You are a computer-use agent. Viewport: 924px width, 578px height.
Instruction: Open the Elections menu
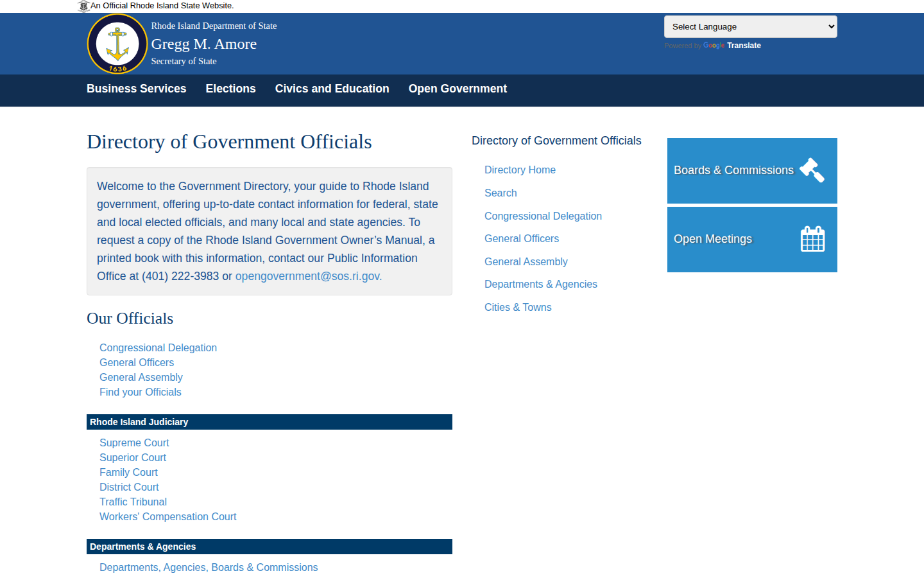tap(231, 89)
